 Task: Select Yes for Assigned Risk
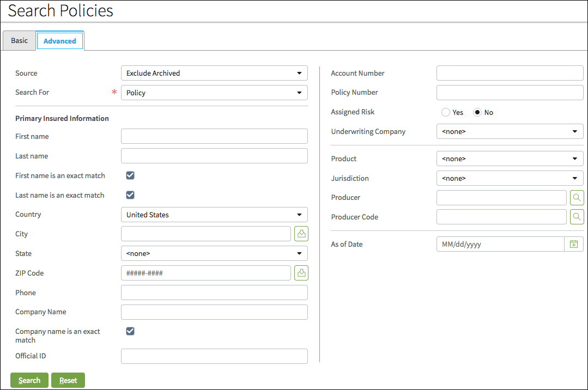445,112
